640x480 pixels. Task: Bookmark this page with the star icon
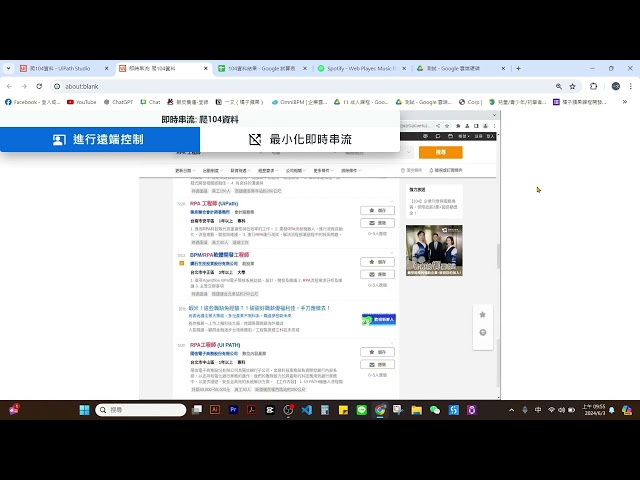pos(573,87)
